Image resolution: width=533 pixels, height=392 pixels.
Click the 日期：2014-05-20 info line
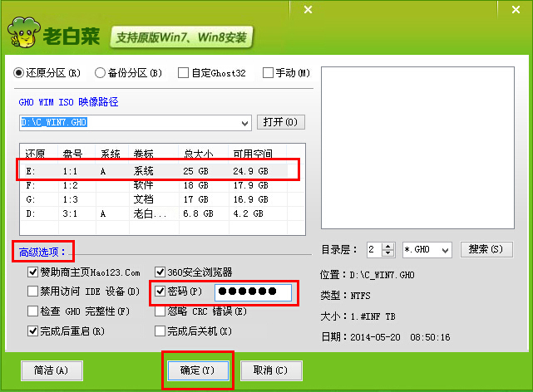click(386, 337)
